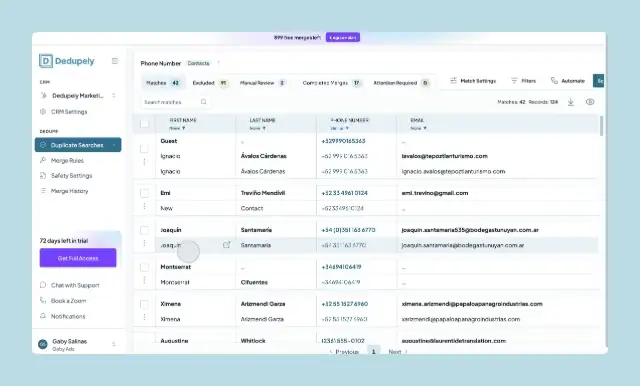Screen dimensions: 640x386
Task: Click the Treviño Mendivil last name
Action: (262, 193)
